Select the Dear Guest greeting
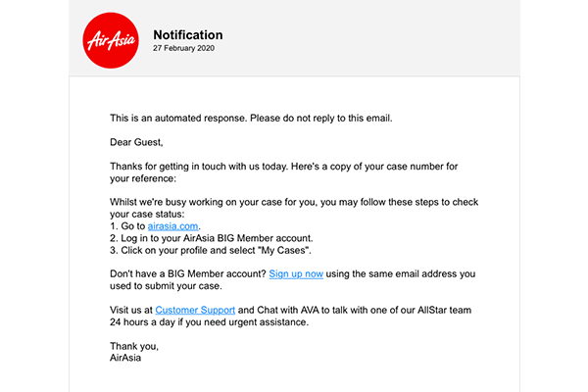Image resolution: width=588 pixels, height=392 pixels. click(136, 142)
